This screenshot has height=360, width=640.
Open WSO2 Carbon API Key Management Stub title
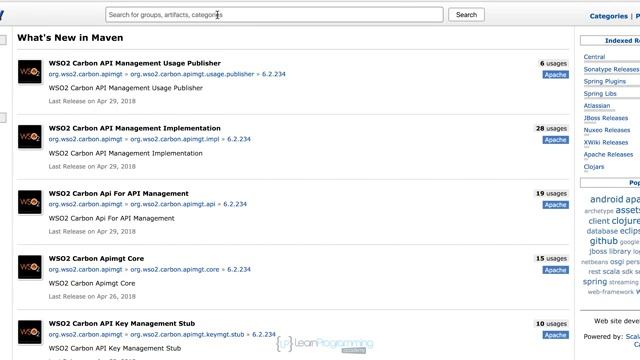pyautogui.click(x=122, y=323)
